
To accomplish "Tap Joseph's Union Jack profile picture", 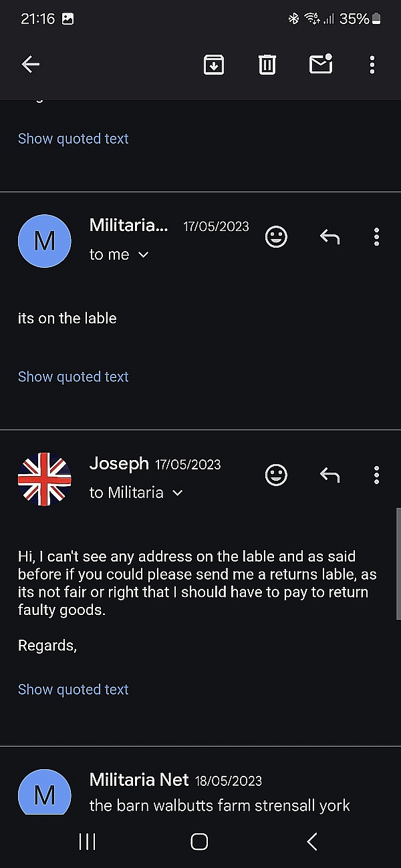I will coord(44,479).
